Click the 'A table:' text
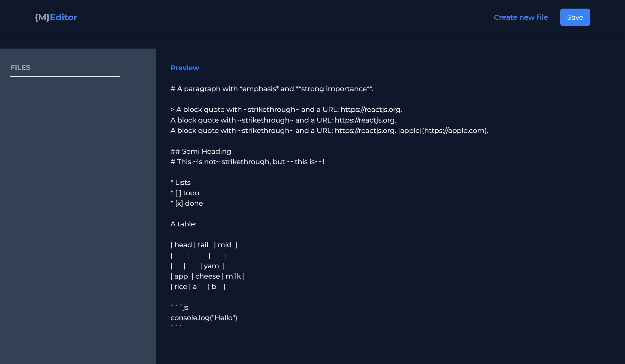Image resolution: width=625 pixels, height=364 pixels. coord(183,224)
